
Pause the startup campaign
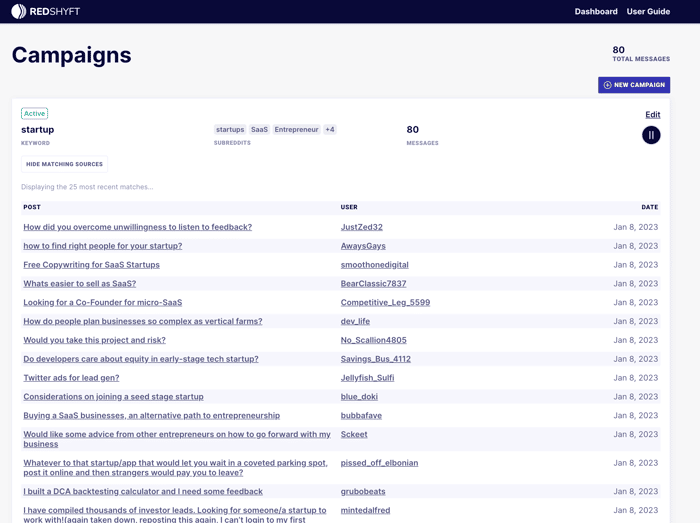651,135
